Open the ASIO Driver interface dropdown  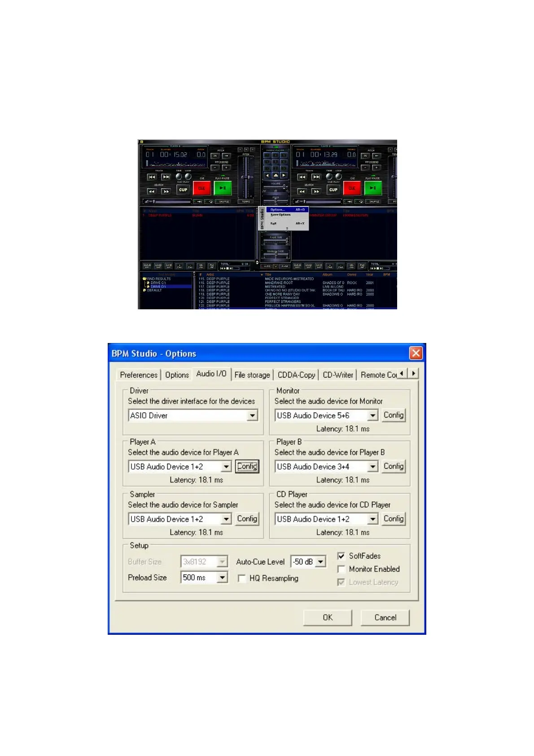pyautogui.click(x=252, y=416)
